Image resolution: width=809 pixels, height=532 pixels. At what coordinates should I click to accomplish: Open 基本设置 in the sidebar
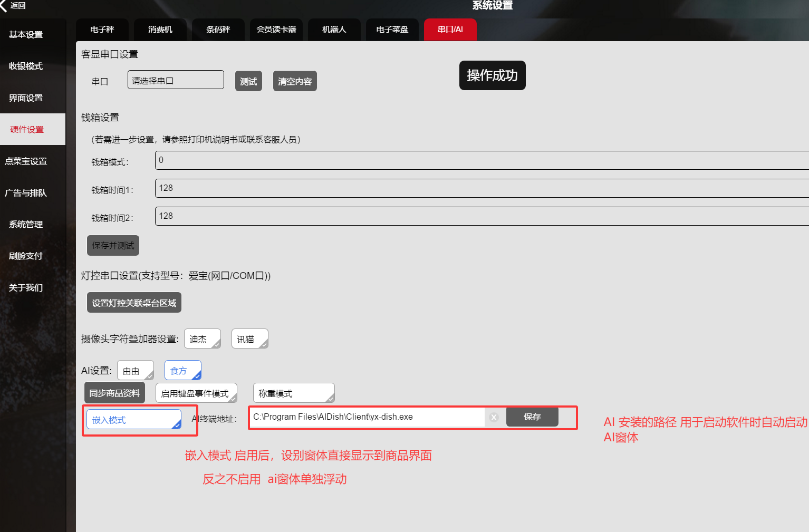point(26,35)
